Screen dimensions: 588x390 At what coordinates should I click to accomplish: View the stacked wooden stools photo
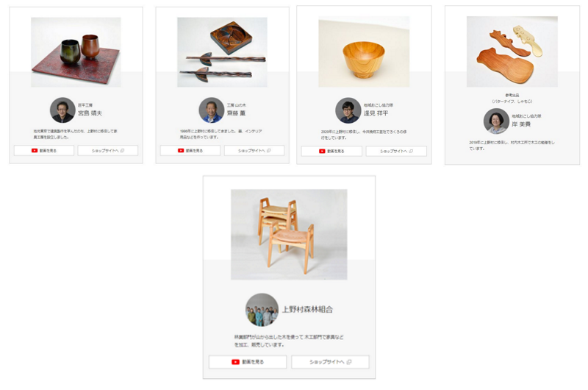(289, 235)
